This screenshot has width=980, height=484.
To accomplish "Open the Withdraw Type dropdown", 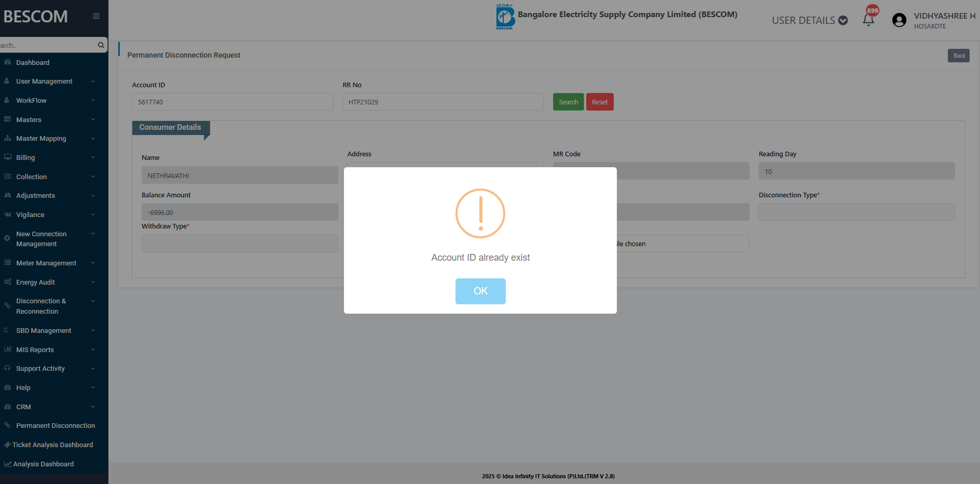I will pos(240,244).
